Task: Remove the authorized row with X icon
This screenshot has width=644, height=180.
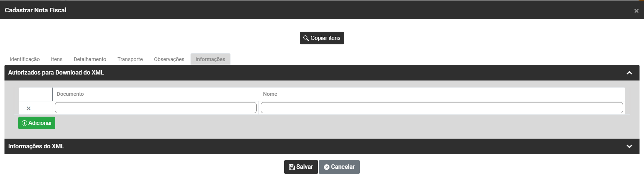Action: tap(28, 108)
